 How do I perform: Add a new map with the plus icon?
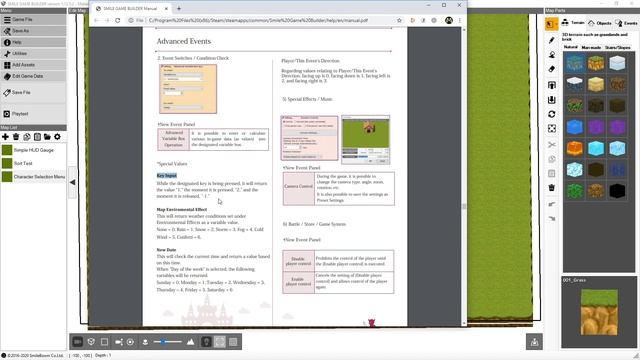5,137
